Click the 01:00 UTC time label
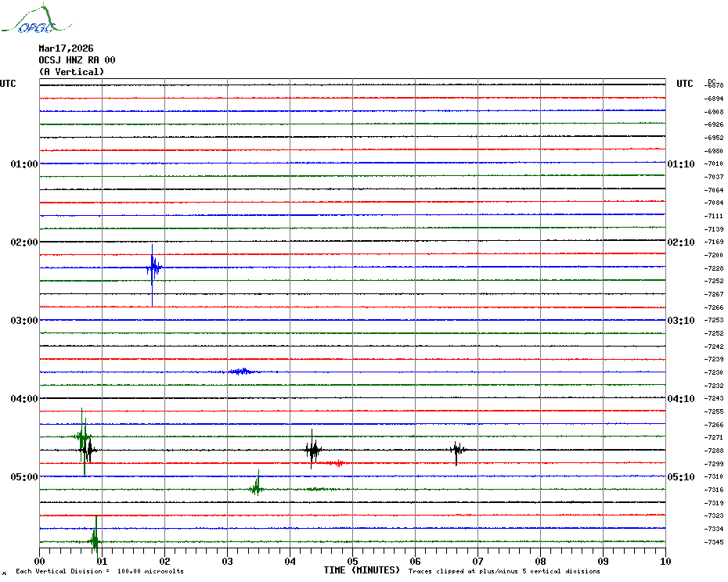The image size is (728, 582). point(23,164)
